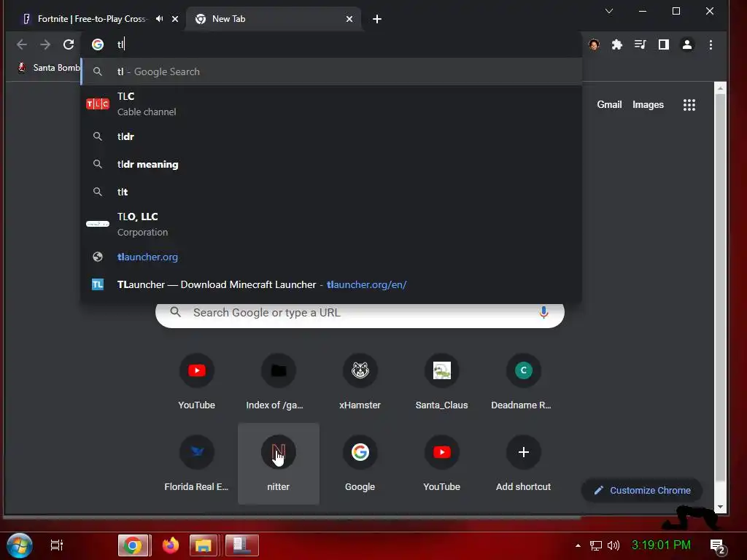This screenshot has height=560, width=747.
Task: Open a new tab with plus button
Action: (x=377, y=19)
